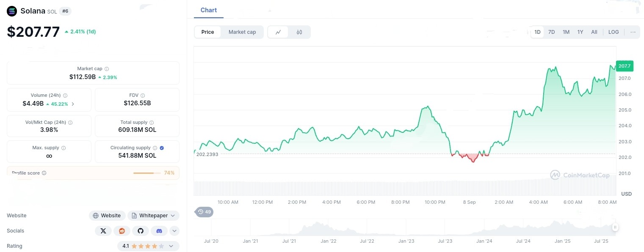The image size is (644, 252).
Task: Click the 2.41% (1d) change indicator
Action: [80, 32]
